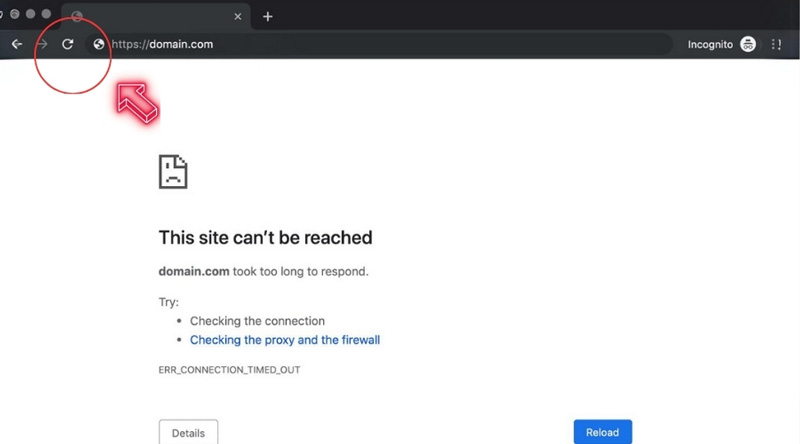Viewport: 800px width, 444px height.
Task: Click the forward navigation arrow
Action: pos(42,44)
